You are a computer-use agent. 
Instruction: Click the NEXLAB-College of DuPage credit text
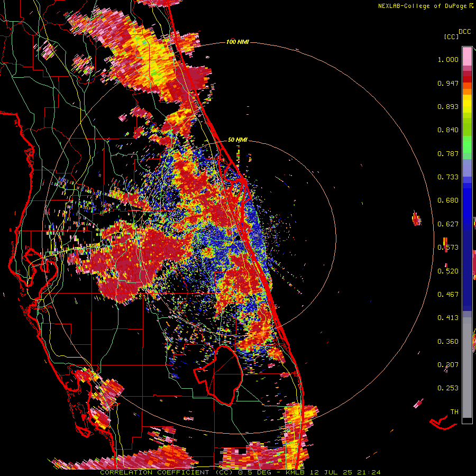coord(422,6)
